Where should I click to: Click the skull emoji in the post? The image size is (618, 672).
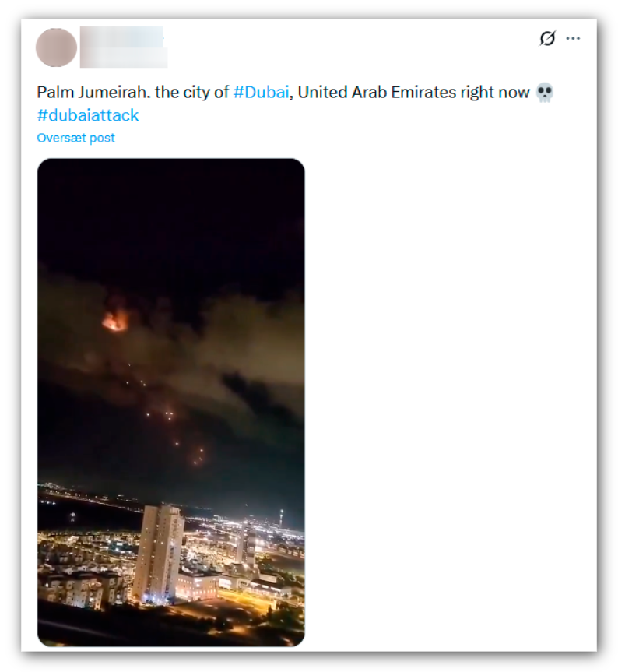point(544,93)
